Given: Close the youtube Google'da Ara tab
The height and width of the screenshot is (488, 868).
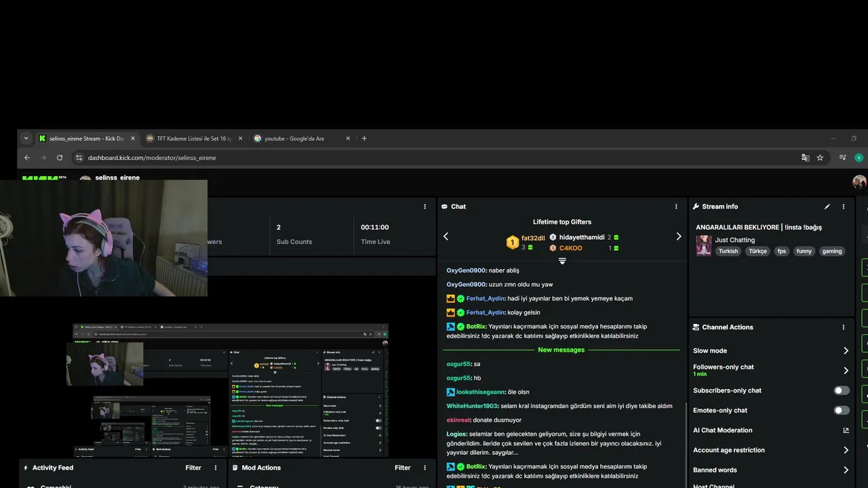Looking at the screenshot, I should (x=348, y=138).
